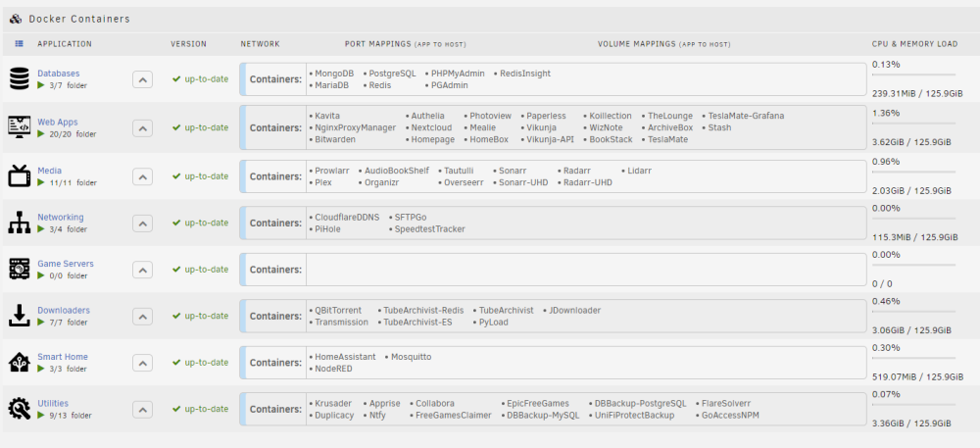Collapse the Networking folder
980x448 pixels.
click(142, 224)
